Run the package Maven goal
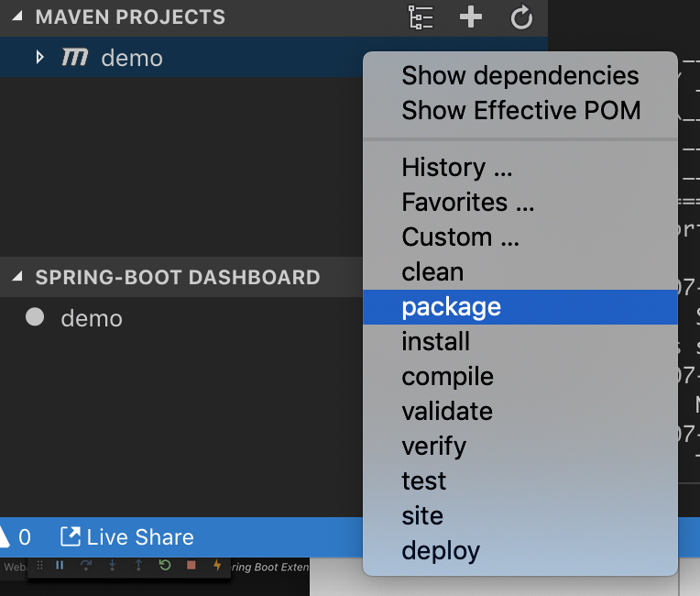Screen dimensions: 700x596 point(520,307)
